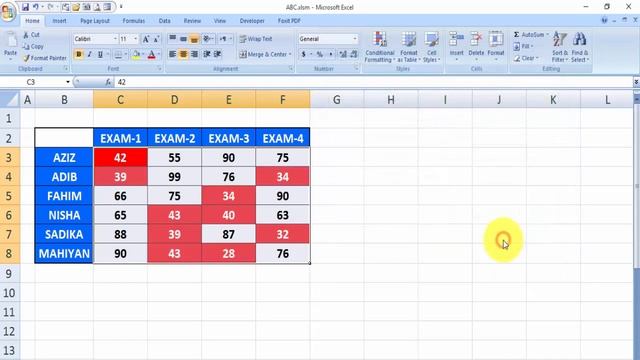
Task: Select column G header
Action: click(x=337, y=100)
